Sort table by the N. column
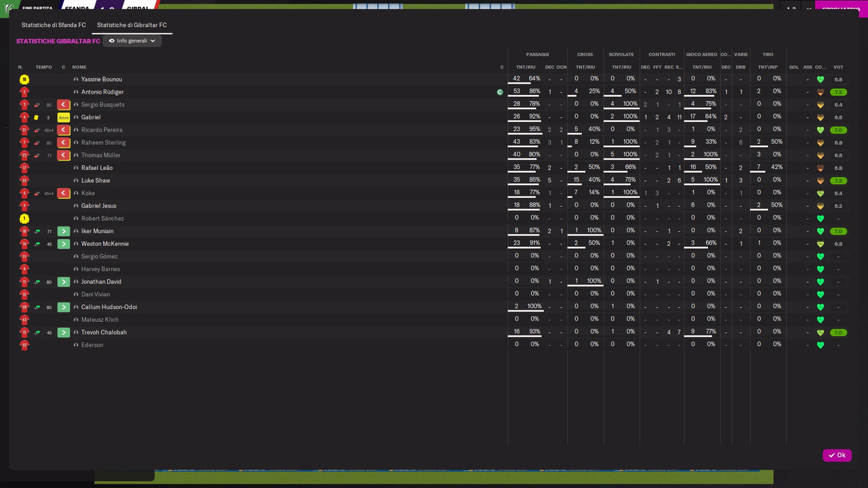 [20, 67]
